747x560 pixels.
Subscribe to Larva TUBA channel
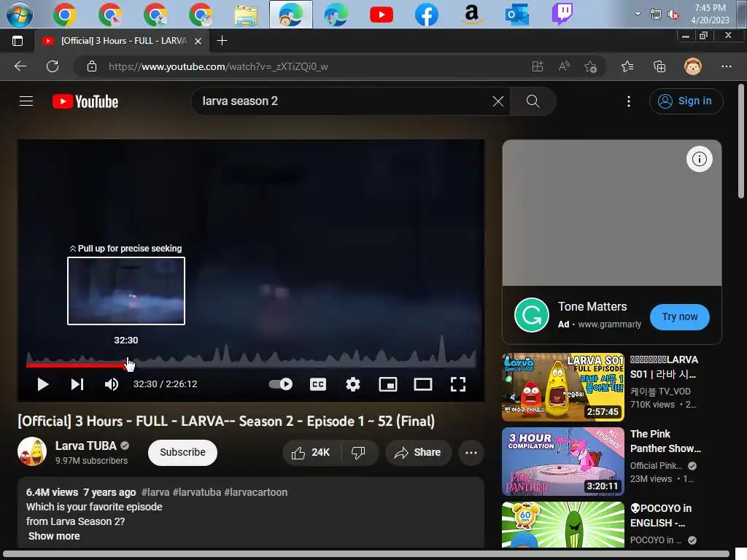(182, 452)
